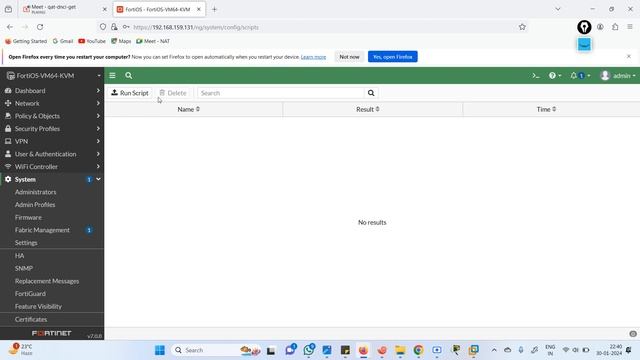Click Yes, open Firefox button

coord(393,57)
